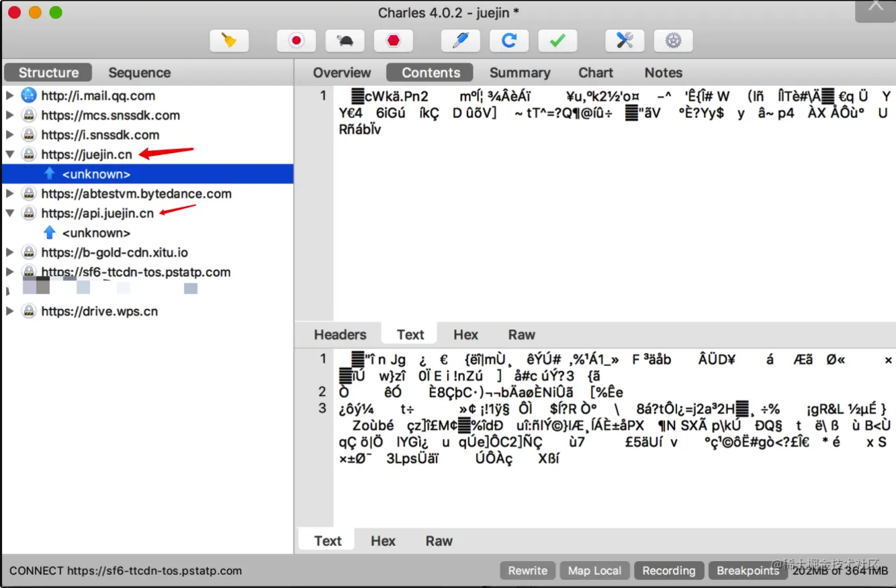
Task: Show the Headers tab of the request
Action: pos(341,334)
